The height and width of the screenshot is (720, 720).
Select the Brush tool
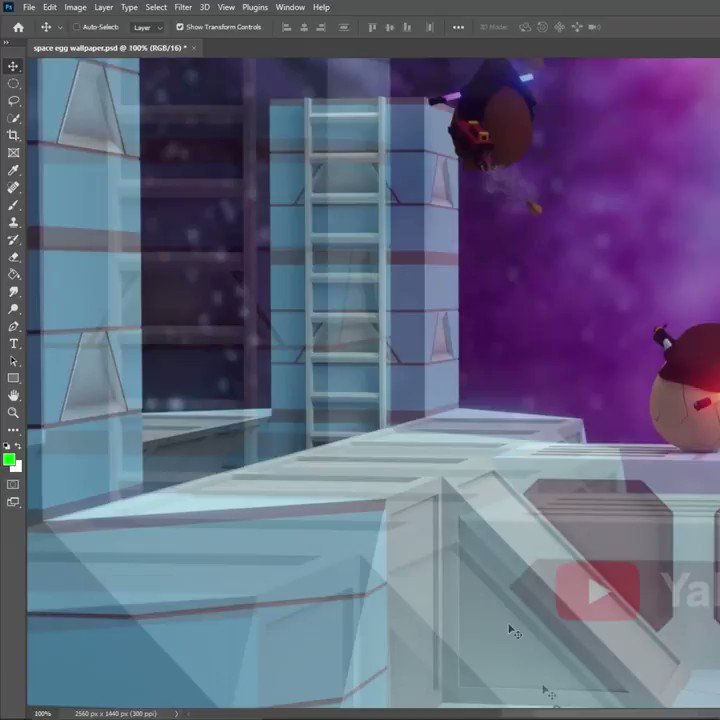coord(13,205)
